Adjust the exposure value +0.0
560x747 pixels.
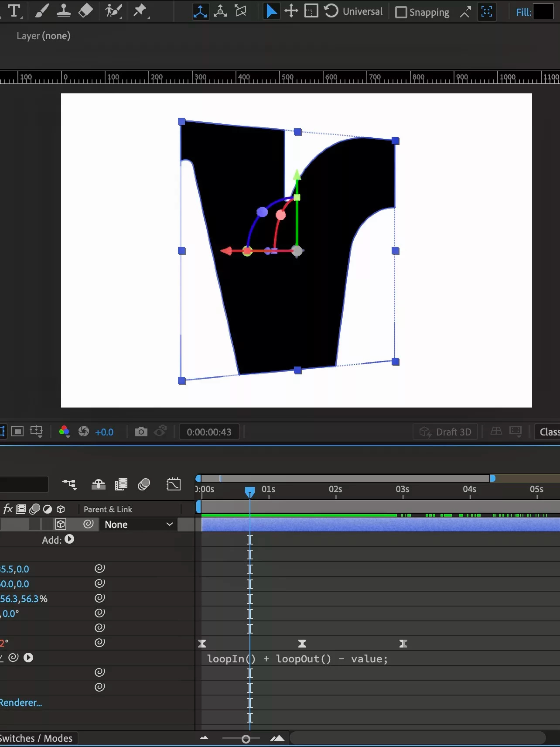tap(104, 432)
